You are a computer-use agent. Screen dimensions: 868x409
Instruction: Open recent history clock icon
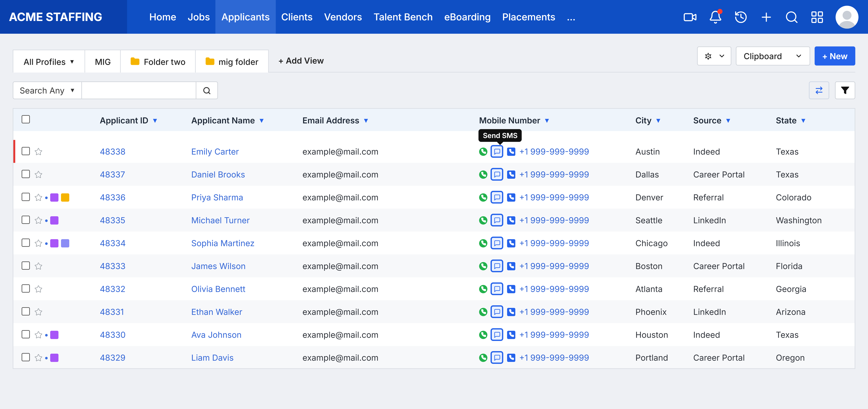(x=741, y=17)
